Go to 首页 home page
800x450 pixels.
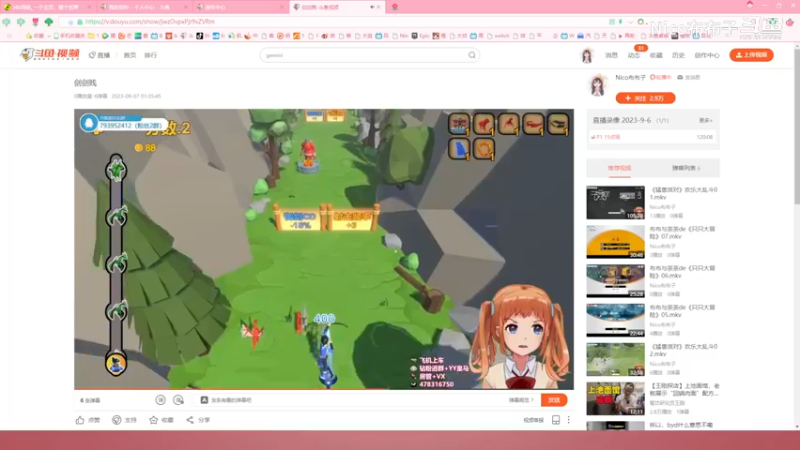click(130, 55)
